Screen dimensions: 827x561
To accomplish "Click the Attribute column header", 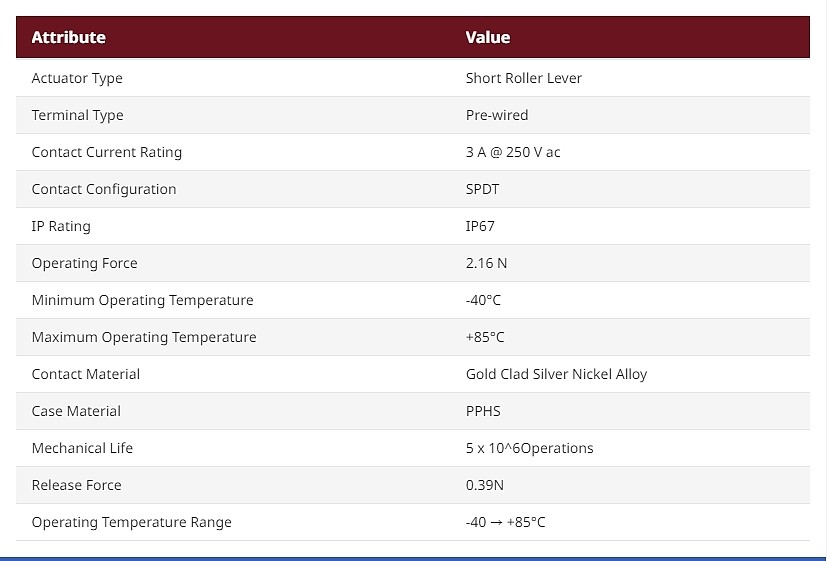I will click(x=69, y=37).
